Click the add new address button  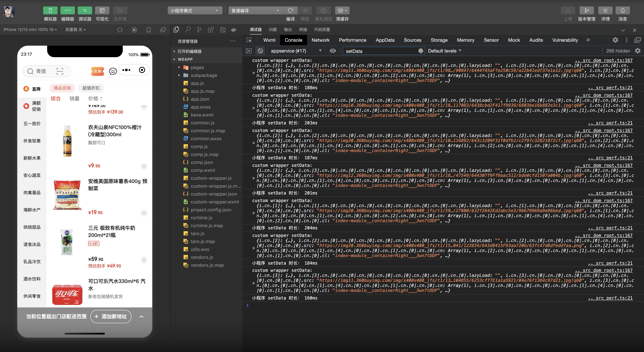click(111, 317)
